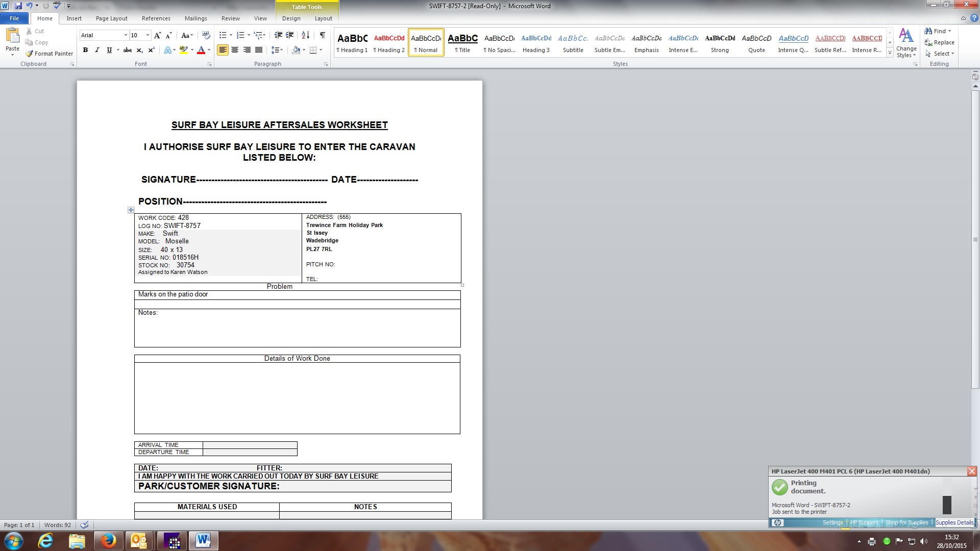Switch to the Page Layout ribbon tab
This screenshot has width=980, height=551.
point(111,18)
